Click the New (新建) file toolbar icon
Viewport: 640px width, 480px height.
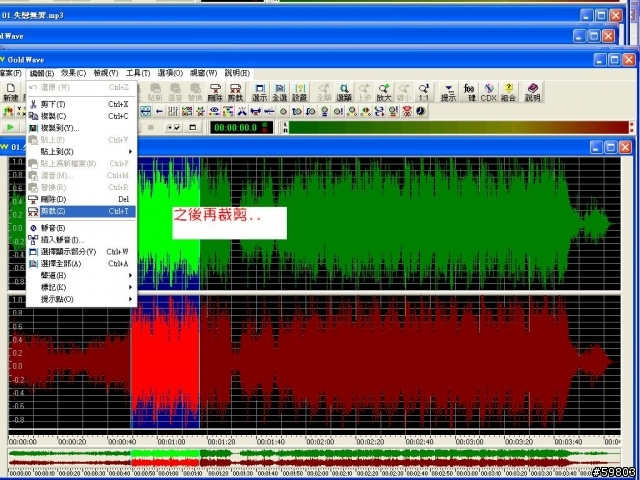click(10, 92)
